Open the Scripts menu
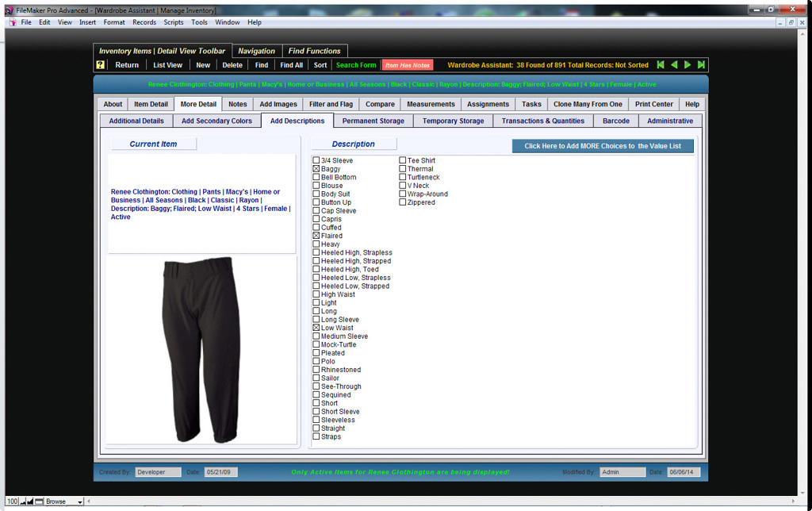The image size is (812, 511). click(174, 22)
